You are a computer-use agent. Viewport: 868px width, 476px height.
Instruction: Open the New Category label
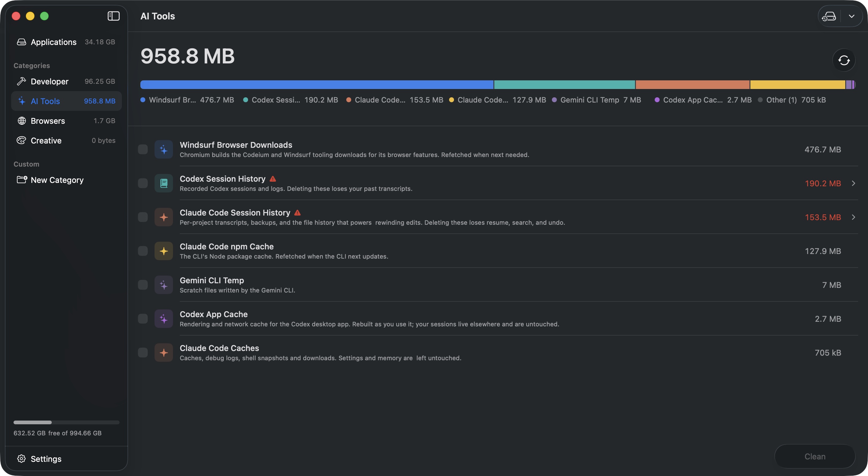tap(57, 180)
